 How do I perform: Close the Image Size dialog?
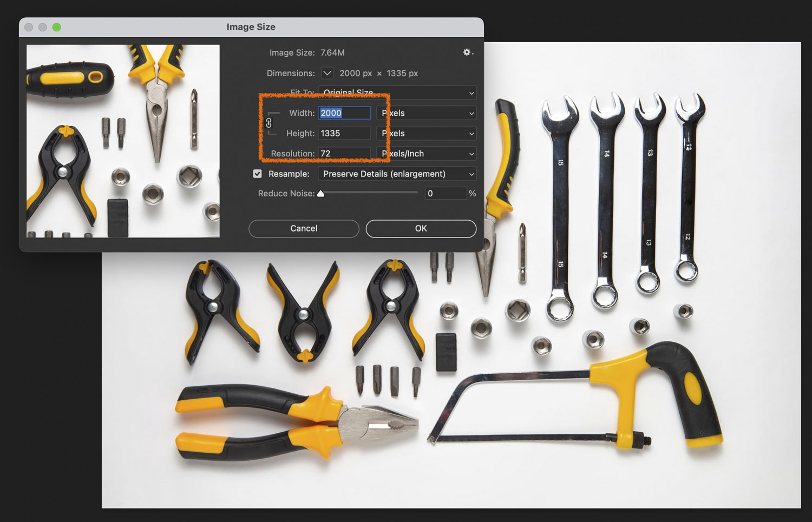click(x=29, y=27)
